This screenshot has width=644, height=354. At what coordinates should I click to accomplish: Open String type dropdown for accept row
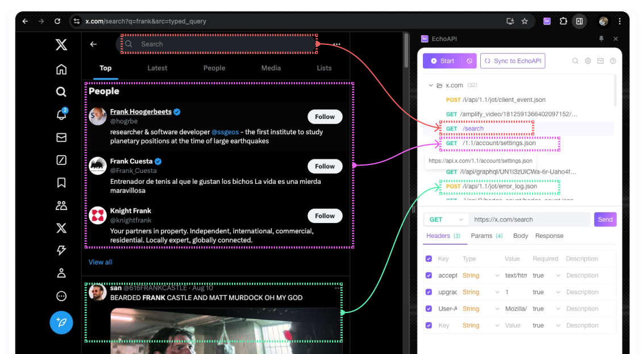480,275
